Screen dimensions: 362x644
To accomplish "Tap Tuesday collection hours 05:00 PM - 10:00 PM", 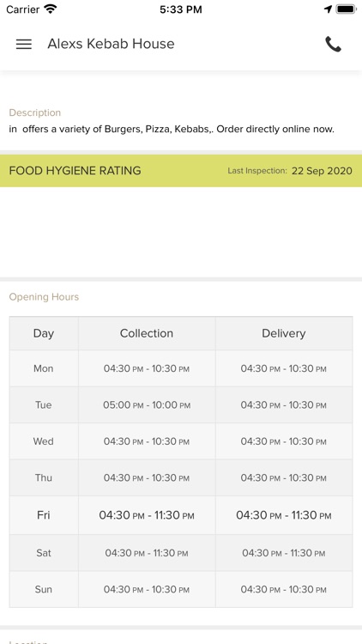I will [147, 405].
